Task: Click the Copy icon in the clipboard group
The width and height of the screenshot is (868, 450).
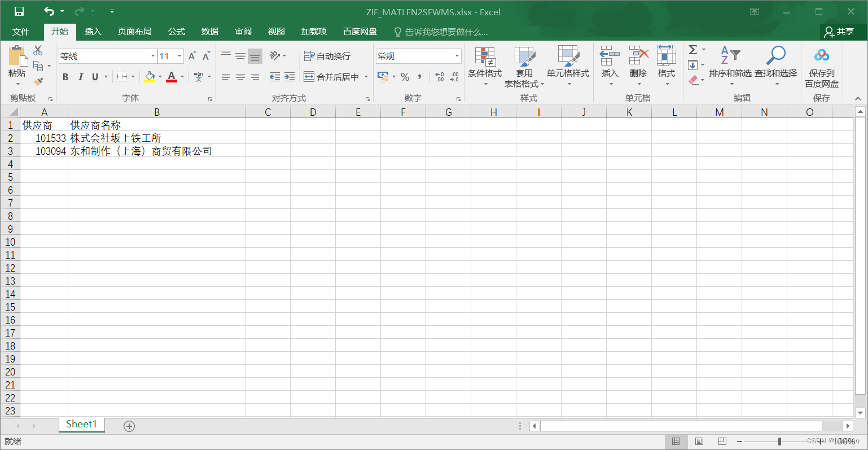Action: coord(38,66)
